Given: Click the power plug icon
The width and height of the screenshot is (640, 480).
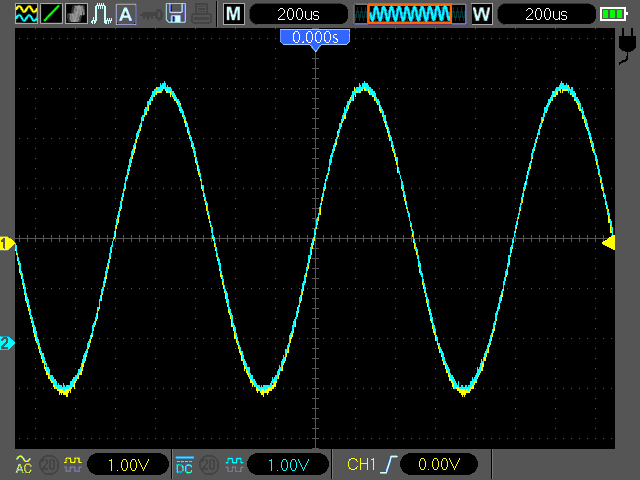Looking at the screenshot, I should pyautogui.click(x=627, y=44).
